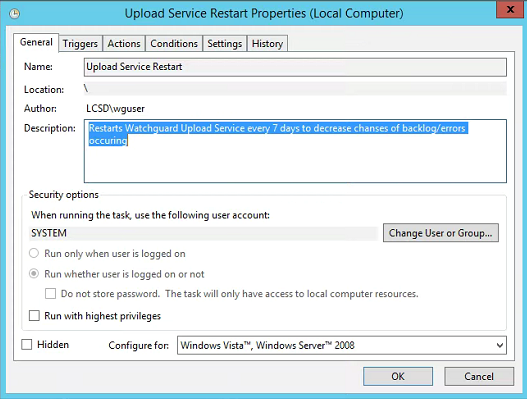
Task: Click the Description label
Action: click(x=50, y=128)
